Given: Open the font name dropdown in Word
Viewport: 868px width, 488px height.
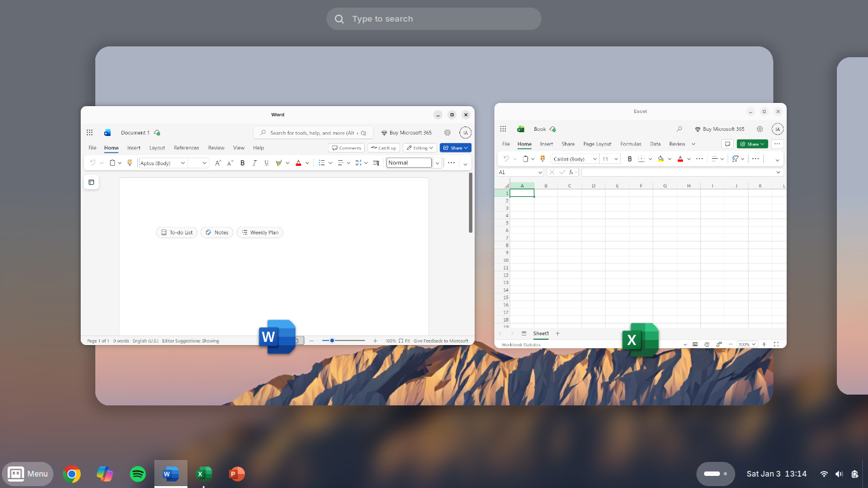Looking at the screenshot, I should tap(183, 163).
